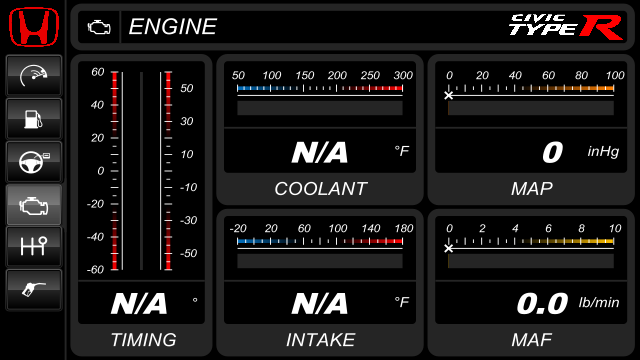Select the MAF gauge panel
The image size is (640, 360).
tap(531, 282)
